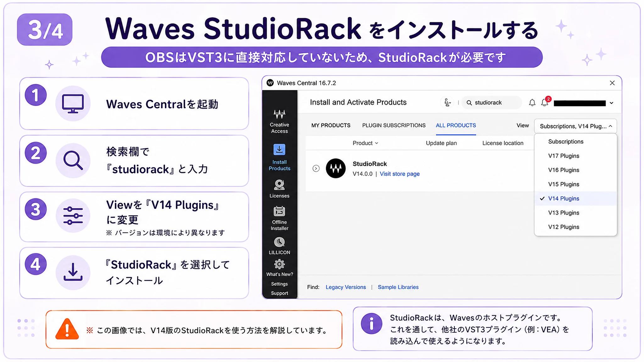Choose V13 Plugins in the View list
Image resolution: width=644 pixels, height=362 pixels.
(x=575, y=213)
